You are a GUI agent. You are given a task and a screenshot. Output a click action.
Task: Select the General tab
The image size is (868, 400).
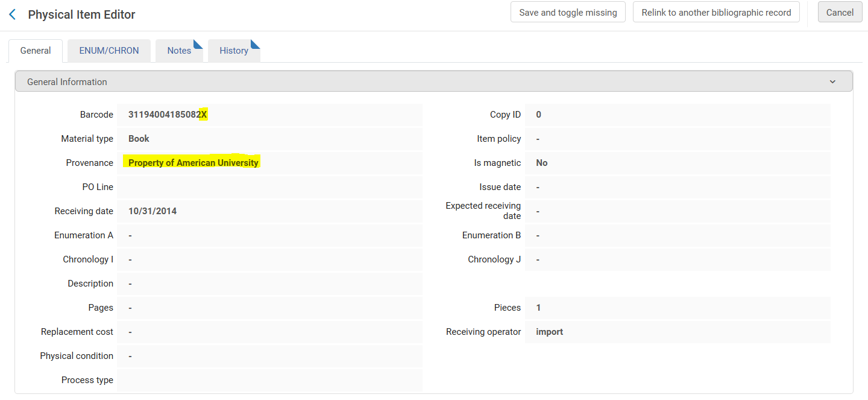36,51
